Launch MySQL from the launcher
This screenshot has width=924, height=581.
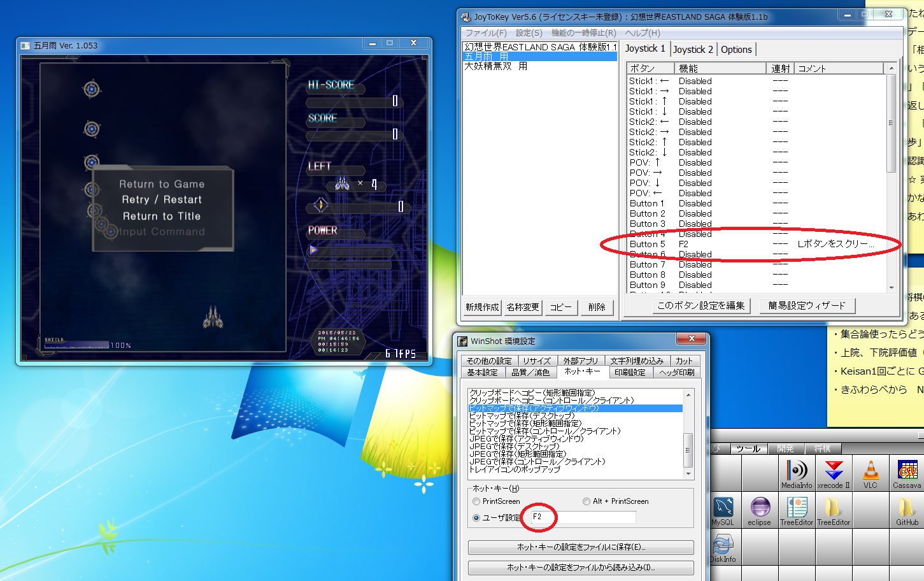[x=723, y=511]
